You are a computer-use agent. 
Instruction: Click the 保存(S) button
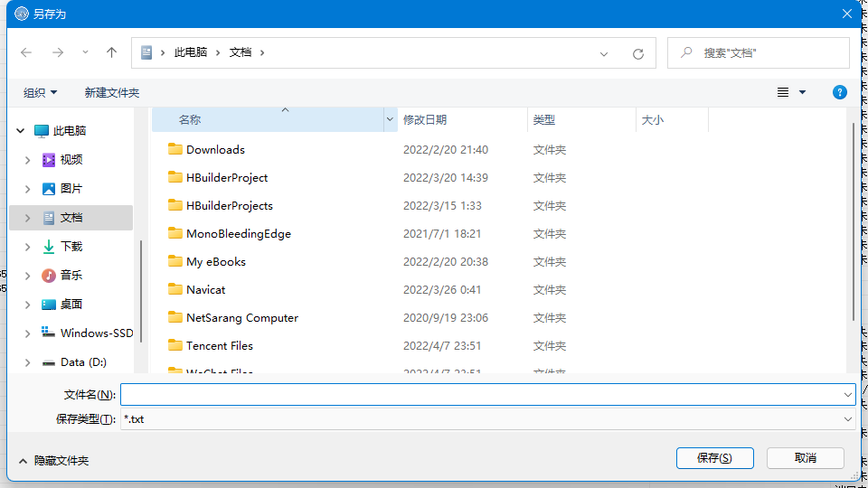point(714,458)
